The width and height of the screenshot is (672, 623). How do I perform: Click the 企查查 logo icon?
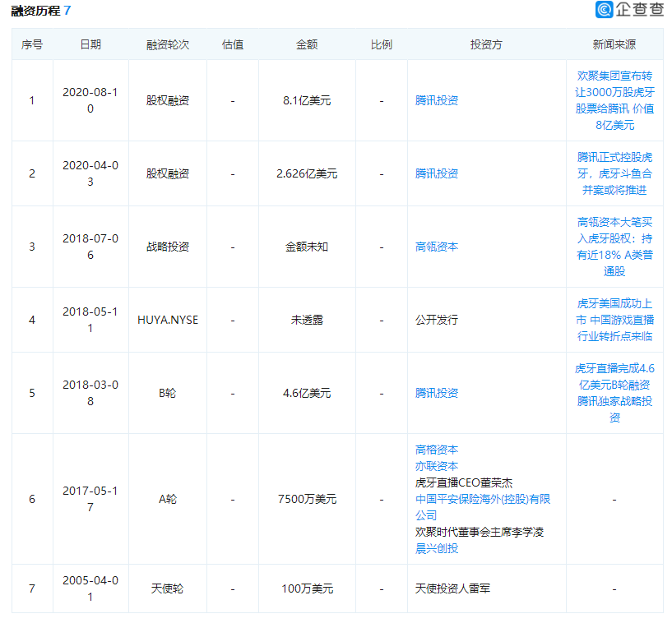[603, 7]
